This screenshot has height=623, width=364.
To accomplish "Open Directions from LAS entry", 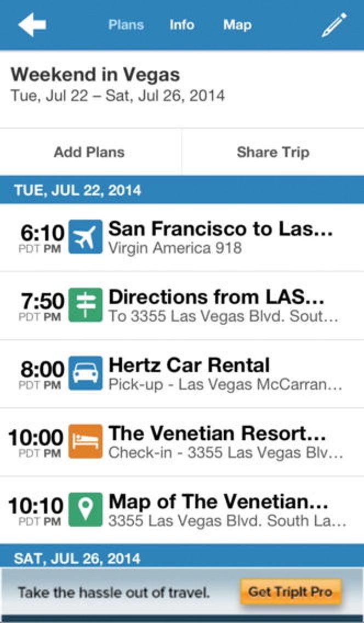I will pyautogui.click(x=182, y=305).
